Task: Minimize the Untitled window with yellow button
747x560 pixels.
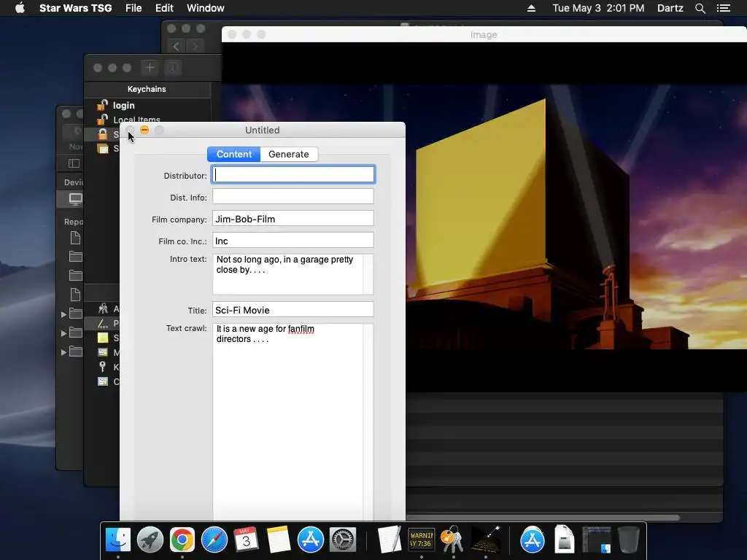Action: [144, 130]
